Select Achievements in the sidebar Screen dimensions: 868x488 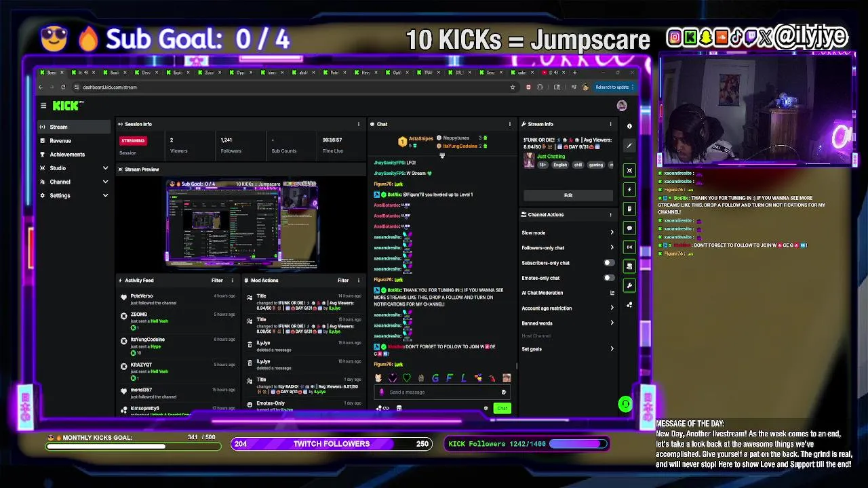click(75, 155)
